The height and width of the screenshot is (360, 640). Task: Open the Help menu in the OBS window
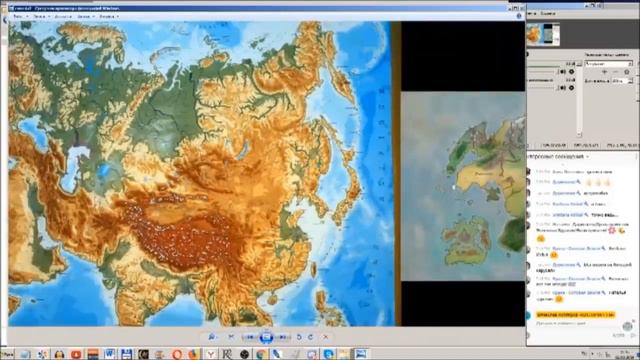point(548,13)
